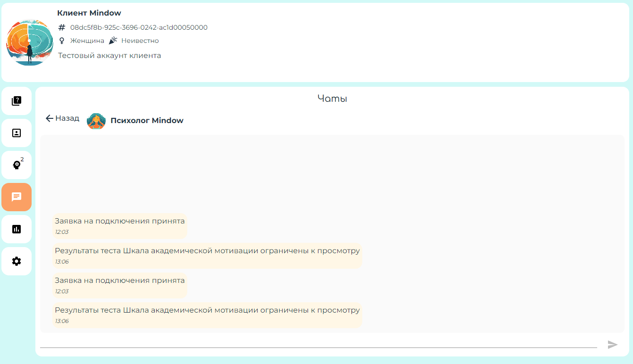633x364 pixels.
Task: Click the Психолог Mindow avatar
Action: click(x=96, y=121)
